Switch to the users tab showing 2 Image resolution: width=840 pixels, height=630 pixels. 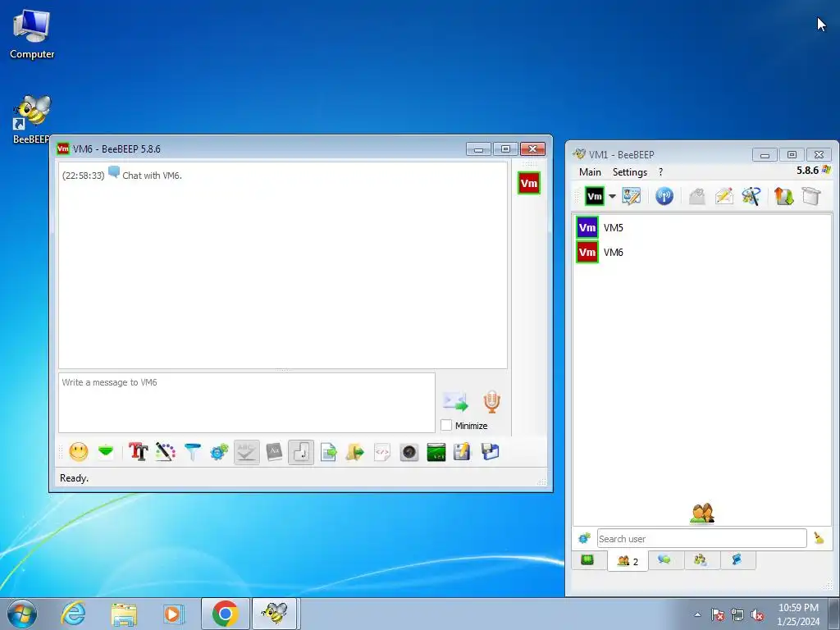(x=628, y=561)
